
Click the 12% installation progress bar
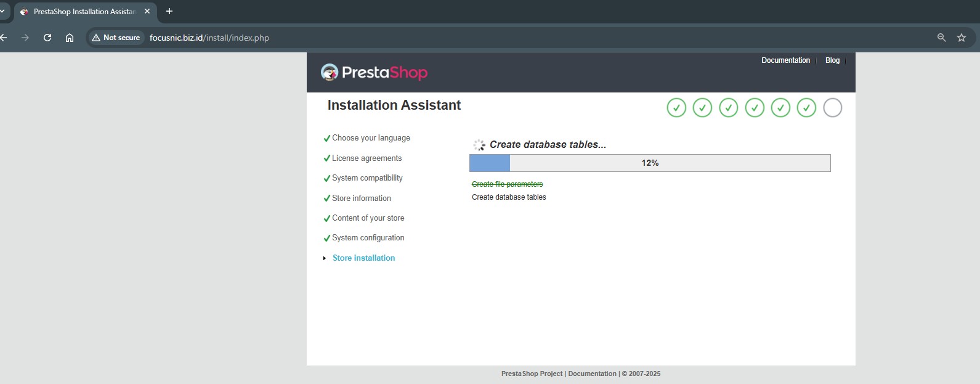(x=650, y=163)
